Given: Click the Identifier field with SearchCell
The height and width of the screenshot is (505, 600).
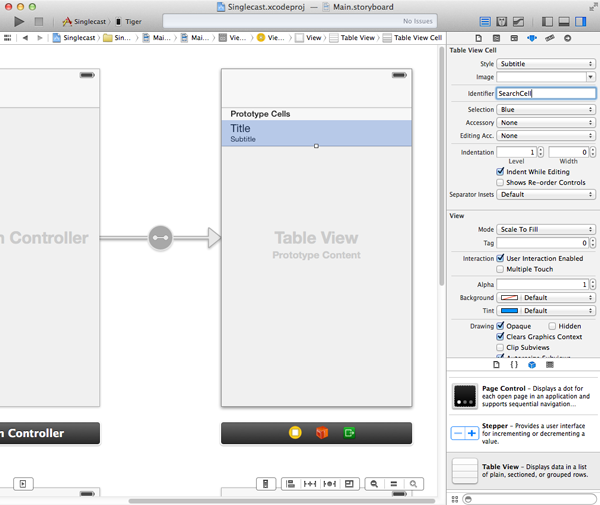Looking at the screenshot, I should [546, 94].
